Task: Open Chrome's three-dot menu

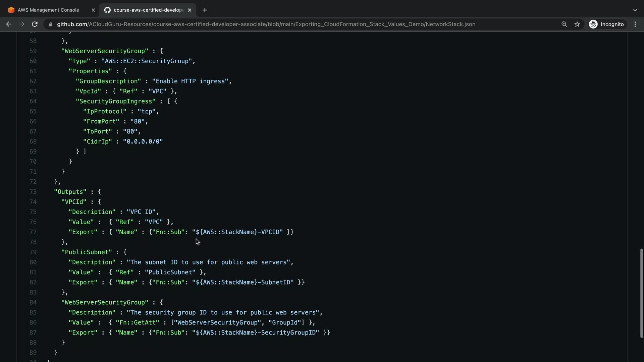Action: point(635,24)
